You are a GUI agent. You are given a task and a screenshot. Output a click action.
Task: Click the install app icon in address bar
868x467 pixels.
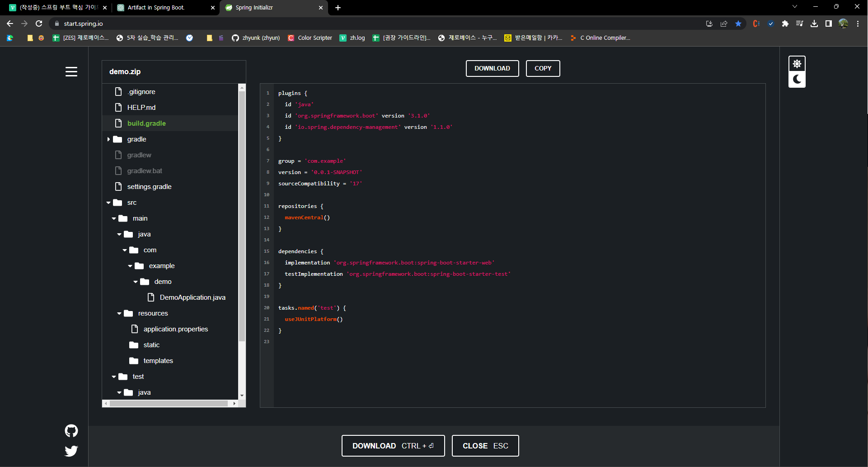(709, 24)
